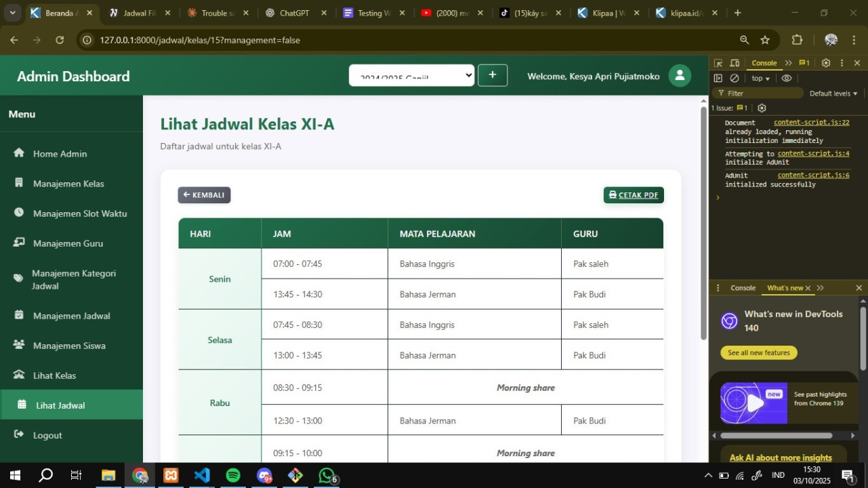
Task: Click the user profile avatar icon
Action: point(680,76)
